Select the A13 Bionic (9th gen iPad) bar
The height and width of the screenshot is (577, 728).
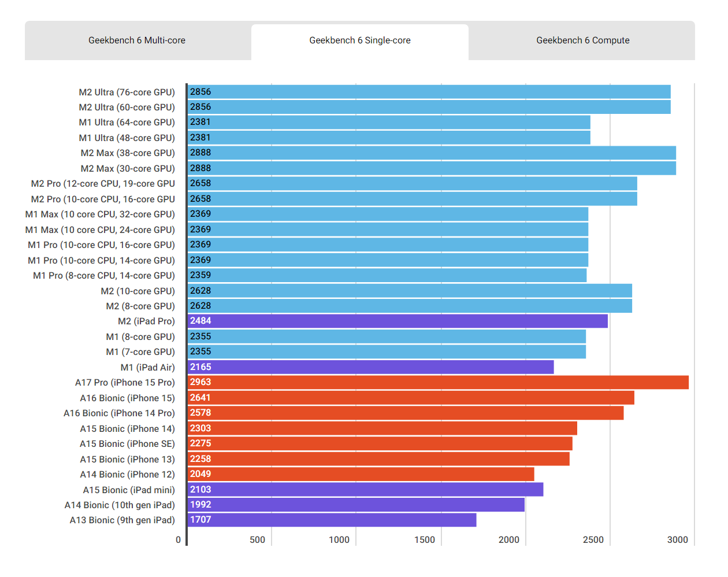(332, 520)
